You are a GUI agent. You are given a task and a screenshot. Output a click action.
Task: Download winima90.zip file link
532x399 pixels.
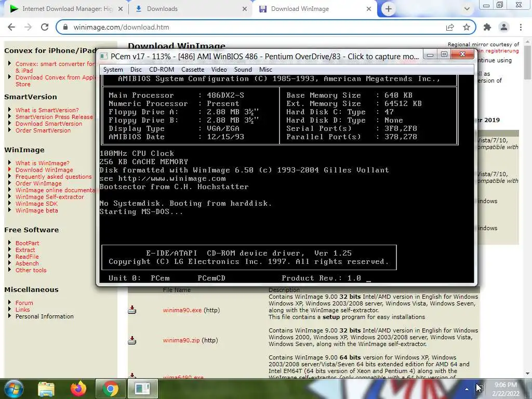click(x=181, y=340)
